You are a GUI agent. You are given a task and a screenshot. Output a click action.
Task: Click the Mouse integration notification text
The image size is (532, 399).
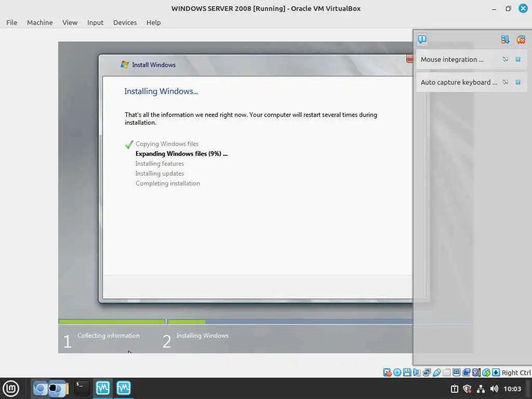click(x=452, y=59)
